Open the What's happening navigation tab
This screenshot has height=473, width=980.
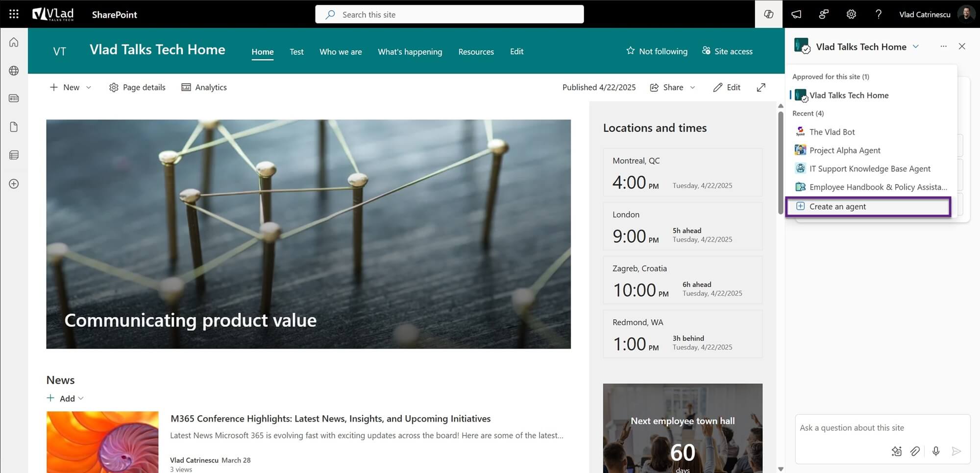point(410,51)
